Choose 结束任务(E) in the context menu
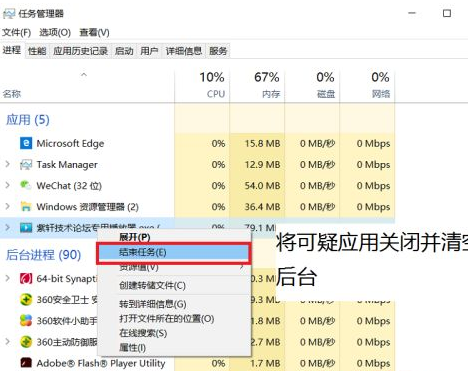The height and width of the screenshot is (371, 468). (x=173, y=253)
